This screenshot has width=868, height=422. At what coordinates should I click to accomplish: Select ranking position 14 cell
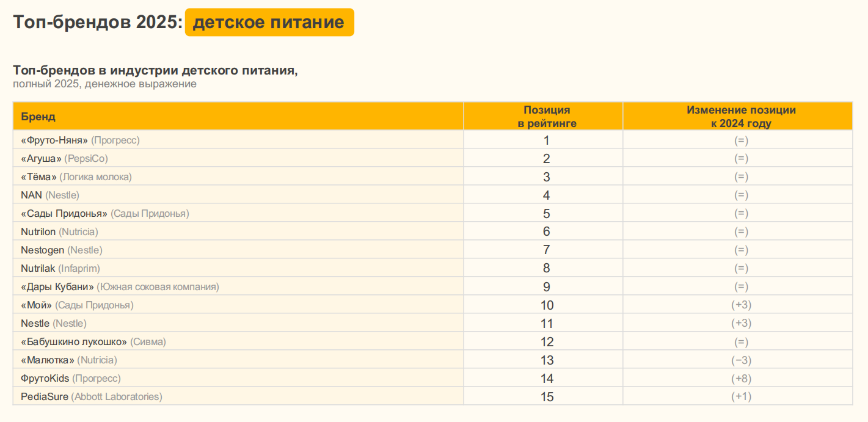(544, 378)
